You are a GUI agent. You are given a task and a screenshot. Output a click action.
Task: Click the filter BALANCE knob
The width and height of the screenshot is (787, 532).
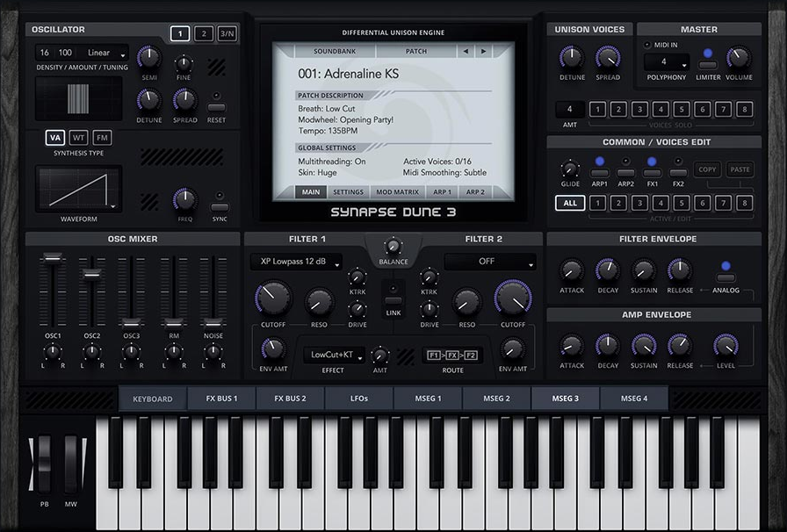(393, 247)
